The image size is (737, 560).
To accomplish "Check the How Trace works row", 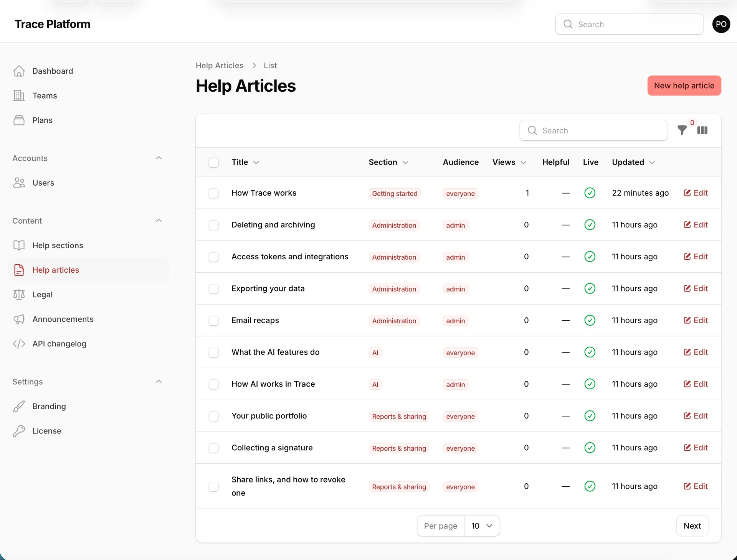I will coord(213,193).
